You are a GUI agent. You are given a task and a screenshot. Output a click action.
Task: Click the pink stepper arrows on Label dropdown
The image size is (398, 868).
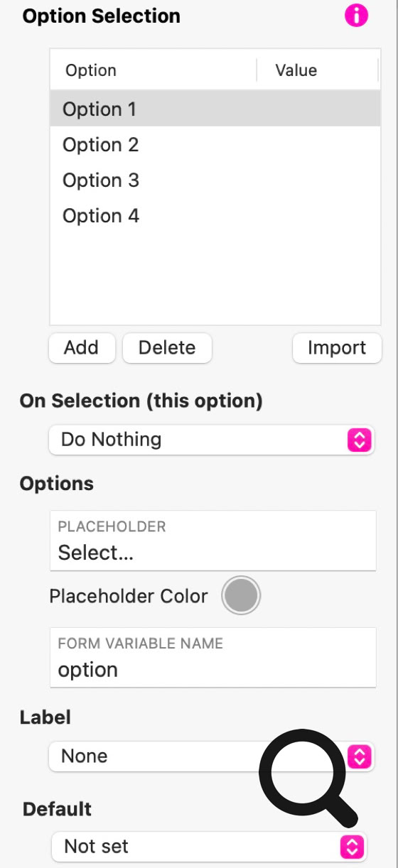click(360, 756)
